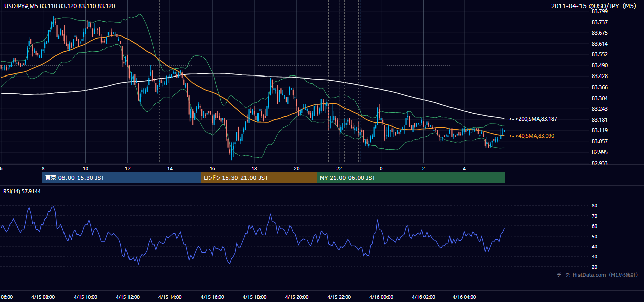Click price axis label 83.799

[599, 11]
